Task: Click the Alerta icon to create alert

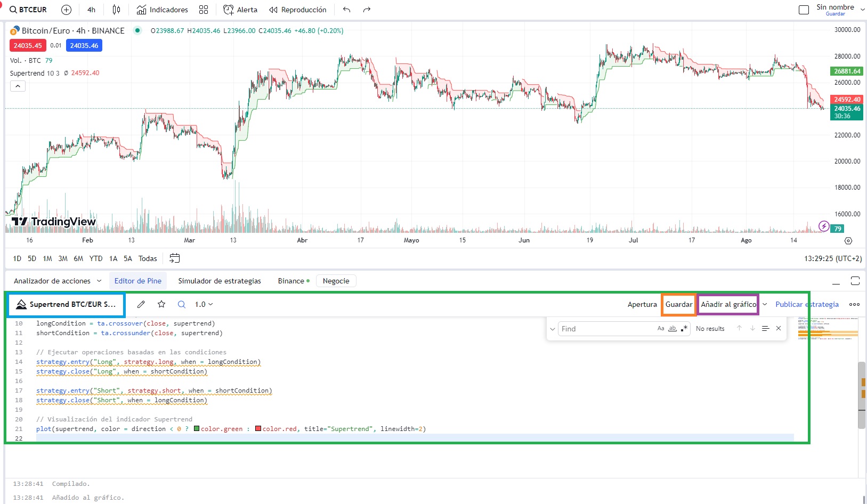Action: point(240,9)
